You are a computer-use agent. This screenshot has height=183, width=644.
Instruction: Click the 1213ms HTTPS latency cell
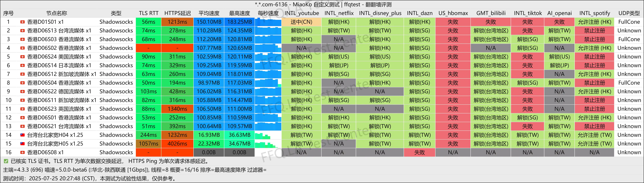[177, 22]
